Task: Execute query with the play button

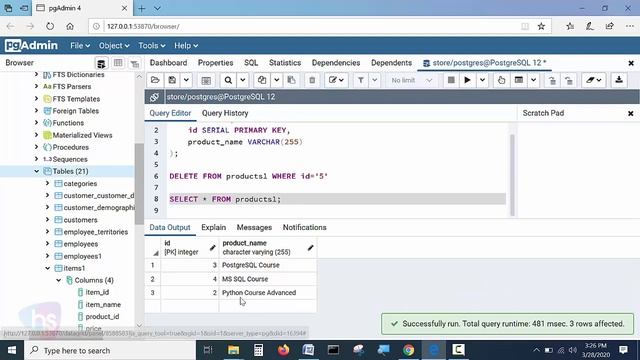Action: [467, 80]
